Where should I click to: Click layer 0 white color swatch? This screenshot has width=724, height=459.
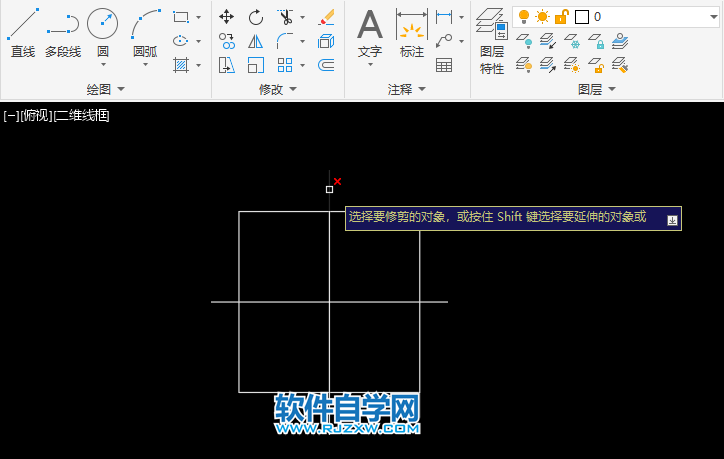[x=582, y=17]
